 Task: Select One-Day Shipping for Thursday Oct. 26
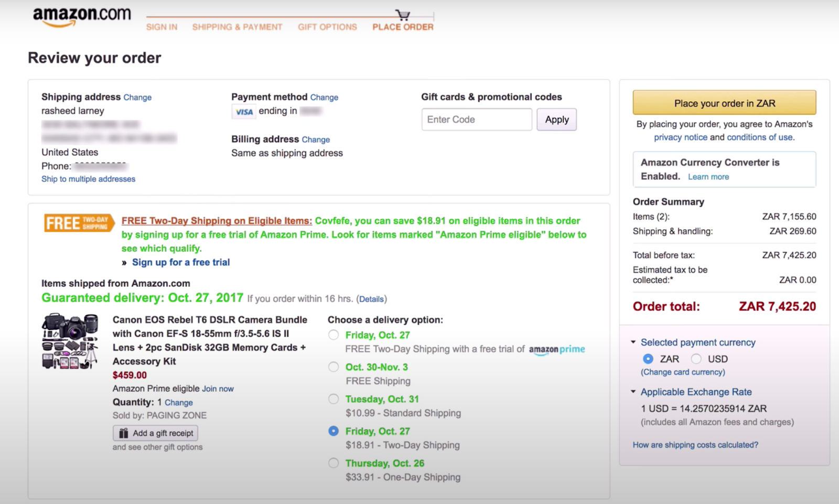[334, 463]
